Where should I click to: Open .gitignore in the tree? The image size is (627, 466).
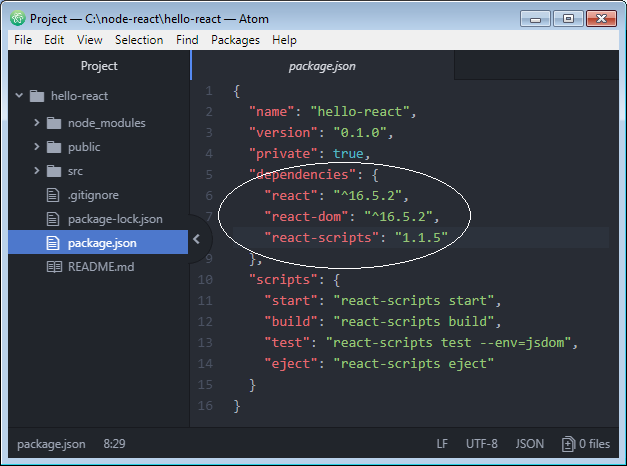tap(93, 195)
